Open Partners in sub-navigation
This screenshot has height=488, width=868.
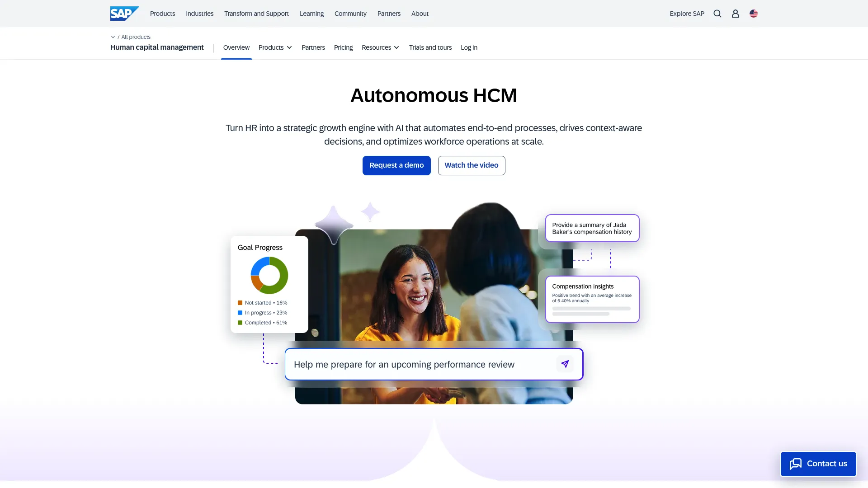click(x=313, y=47)
